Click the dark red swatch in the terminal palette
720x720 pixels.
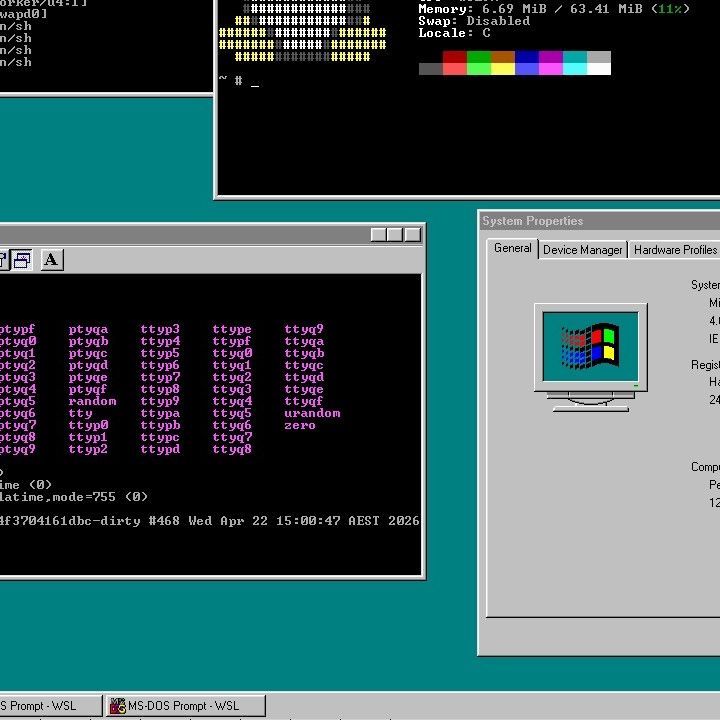tap(455, 57)
